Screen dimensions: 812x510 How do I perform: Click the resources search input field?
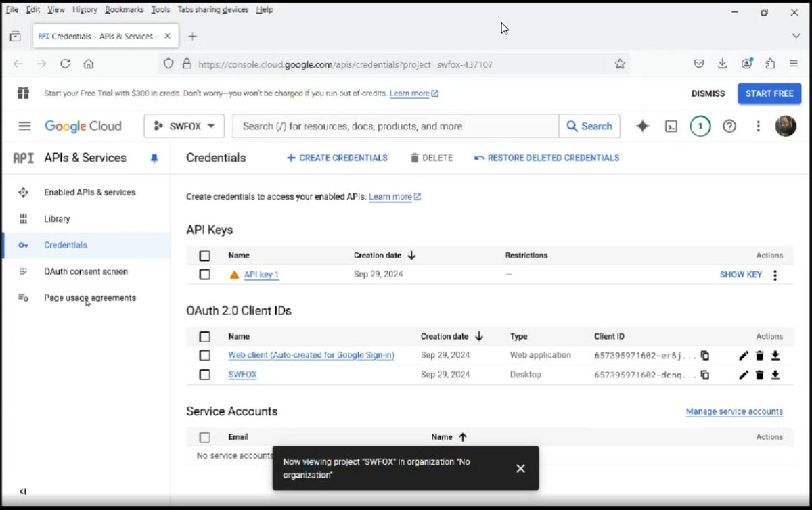[x=396, y=126]
